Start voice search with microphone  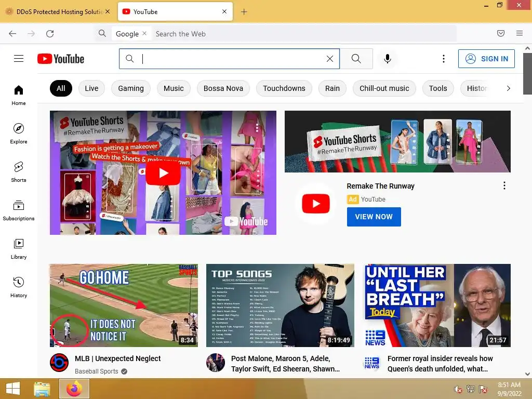coord(388,59)
